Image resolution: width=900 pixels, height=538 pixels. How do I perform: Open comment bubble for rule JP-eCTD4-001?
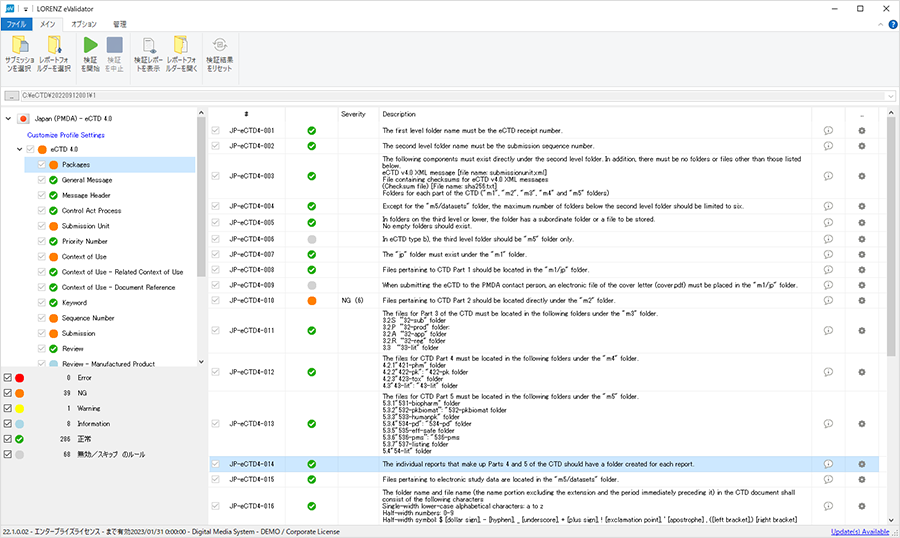pos(828,131)
